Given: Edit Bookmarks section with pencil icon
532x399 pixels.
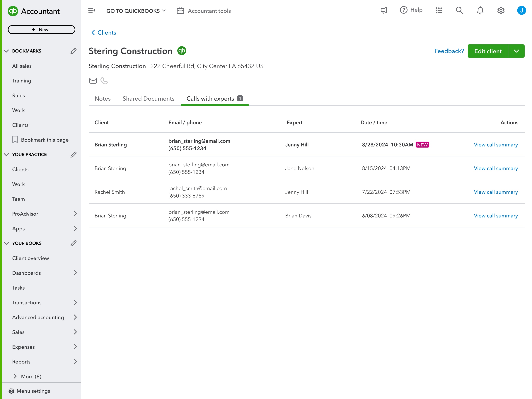Looking at the screenshot, I should click(73, 51).
